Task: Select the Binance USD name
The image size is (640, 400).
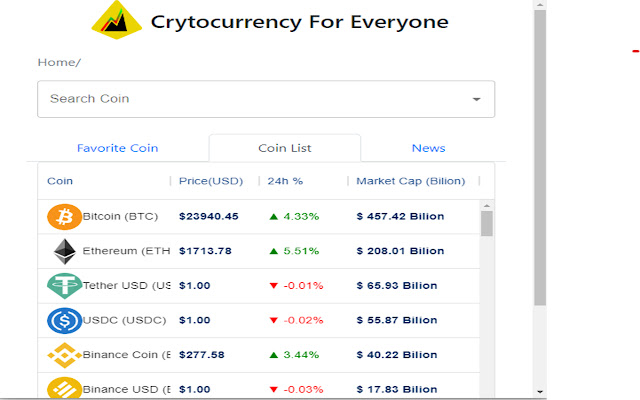Action: click(x=126, y=389)
